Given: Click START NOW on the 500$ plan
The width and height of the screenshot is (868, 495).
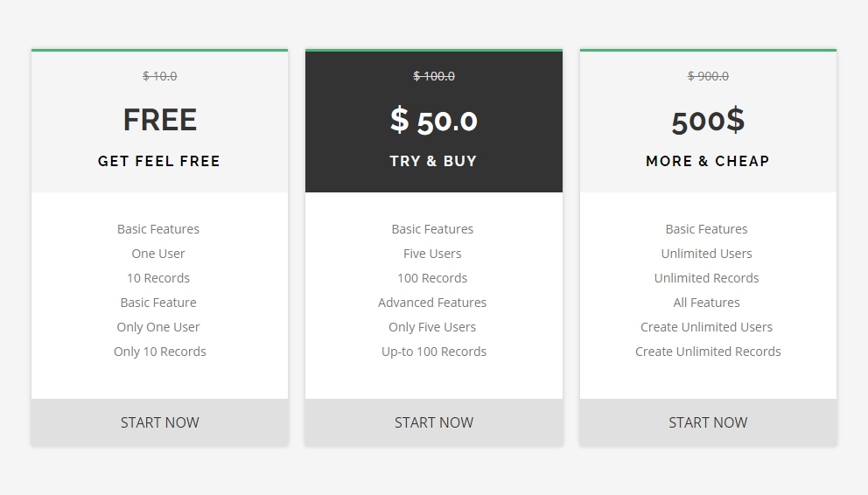Looking at the screenshot, I should pos(708,422).
